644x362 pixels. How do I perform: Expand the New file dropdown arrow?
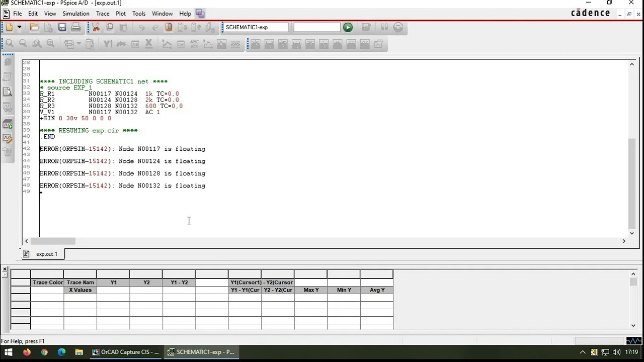click(19, 27)
